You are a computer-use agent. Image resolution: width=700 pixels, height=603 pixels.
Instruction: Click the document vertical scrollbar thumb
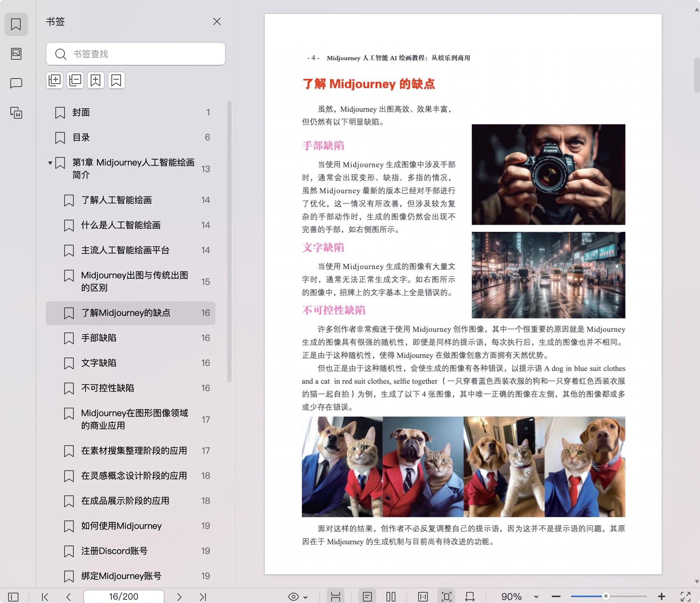[x=697, y=75]
